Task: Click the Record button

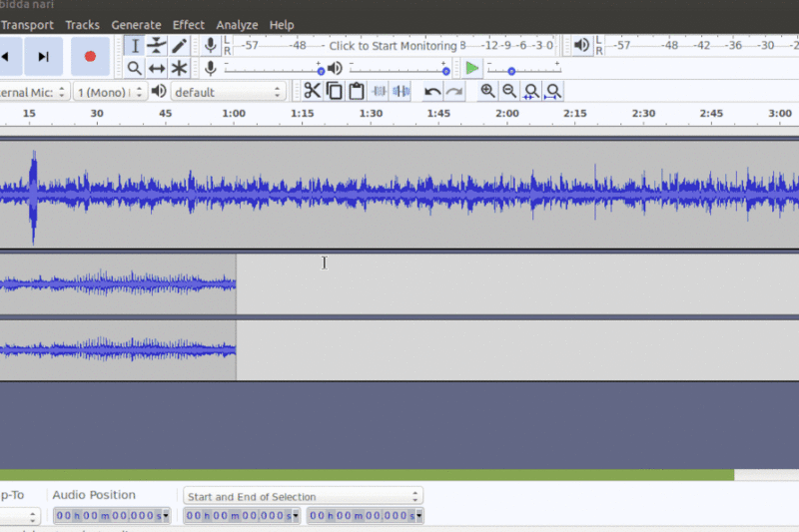Action: (x=90, y=56)
